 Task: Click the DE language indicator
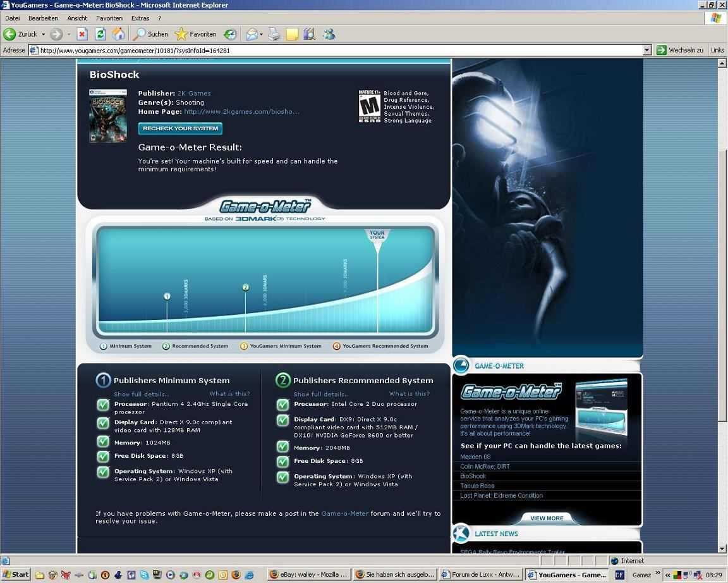point(619,575)
